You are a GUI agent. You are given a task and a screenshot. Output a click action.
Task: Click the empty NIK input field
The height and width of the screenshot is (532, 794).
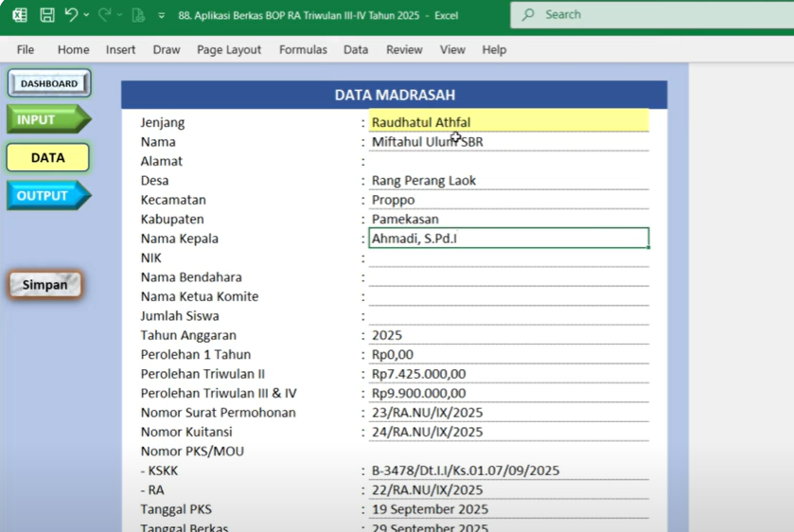tap(508, 257)
